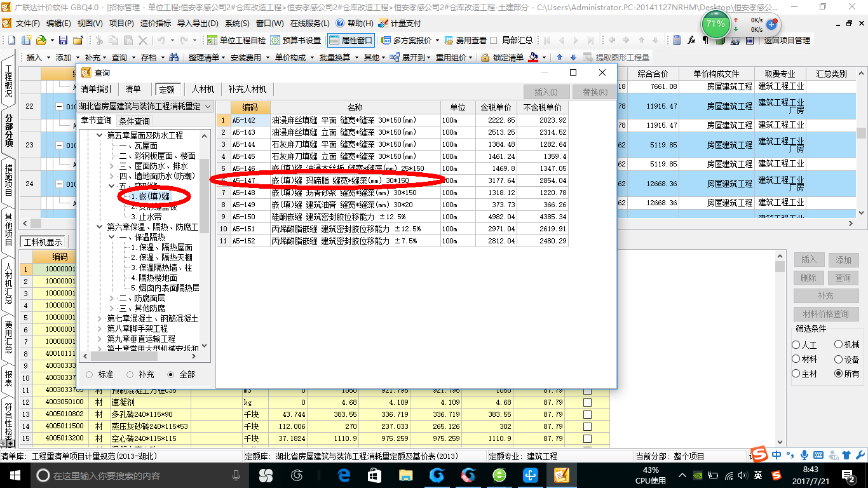Open the 造价指标 menu
This screenshot has width=868, height=488.
pyautogui.click(x=155, y=24)
